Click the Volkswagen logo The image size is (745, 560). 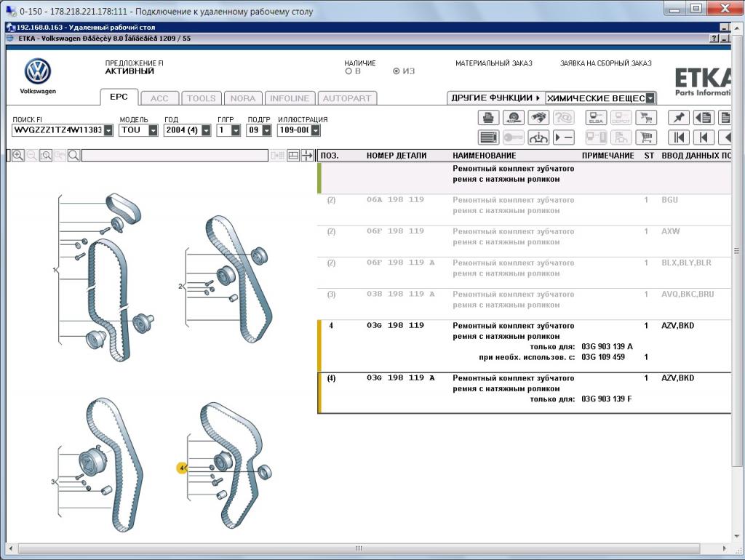[38, 72]
